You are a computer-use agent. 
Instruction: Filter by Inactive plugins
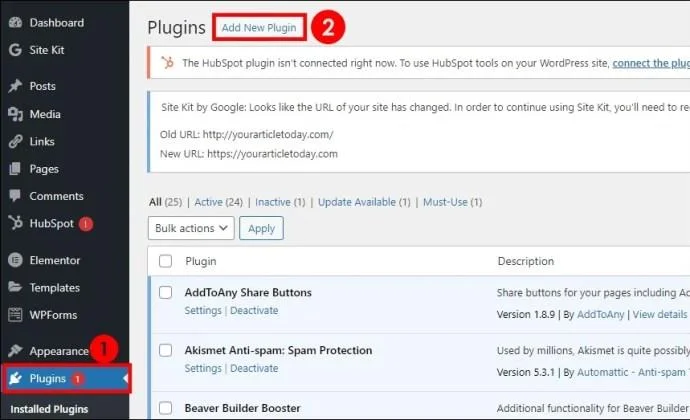(x=273, y=202)
